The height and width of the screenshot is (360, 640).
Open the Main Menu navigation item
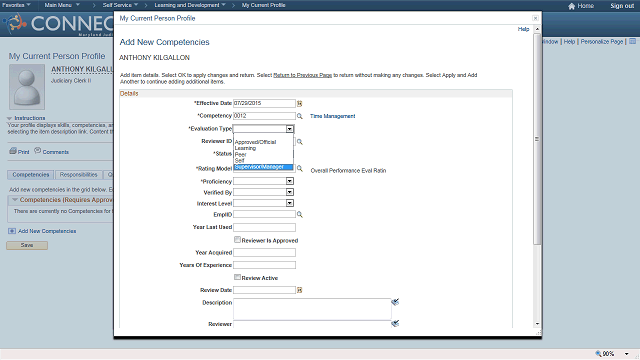[62, 5]
